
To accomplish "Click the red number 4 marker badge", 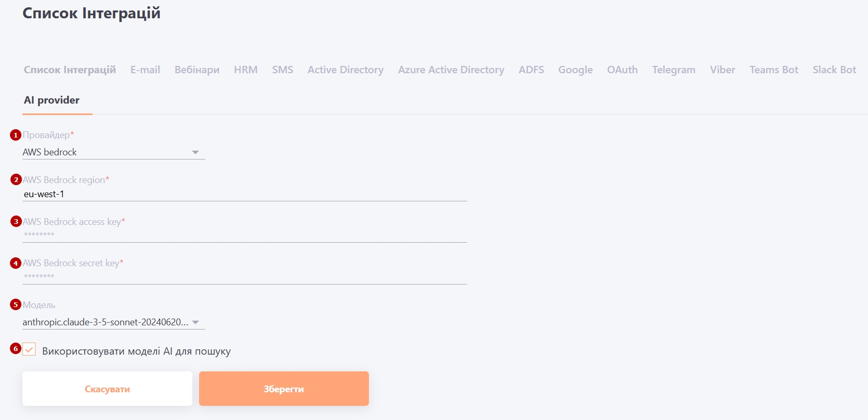I will coord(16,263).
